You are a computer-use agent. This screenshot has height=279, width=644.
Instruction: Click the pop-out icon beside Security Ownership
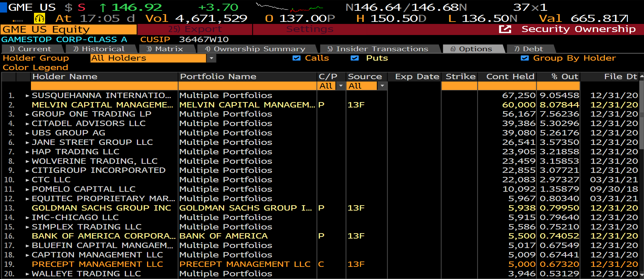click(505, 29)
